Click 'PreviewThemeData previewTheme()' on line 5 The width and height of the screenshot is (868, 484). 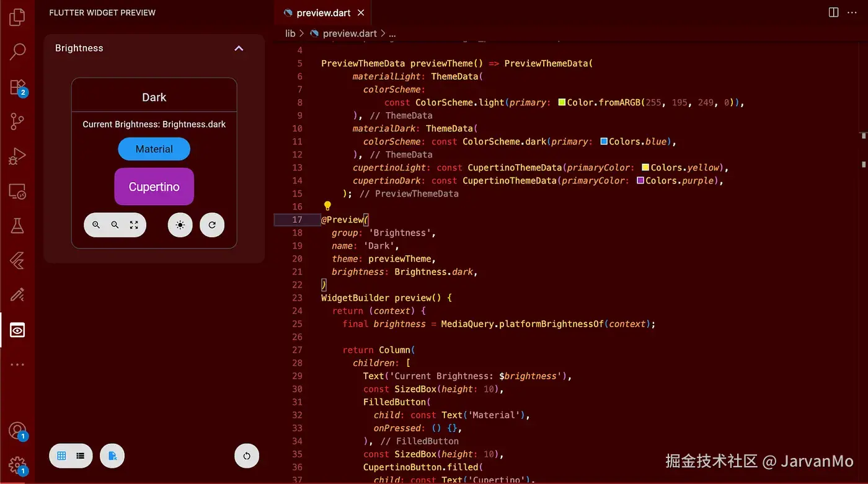click(x=402, y=63)
